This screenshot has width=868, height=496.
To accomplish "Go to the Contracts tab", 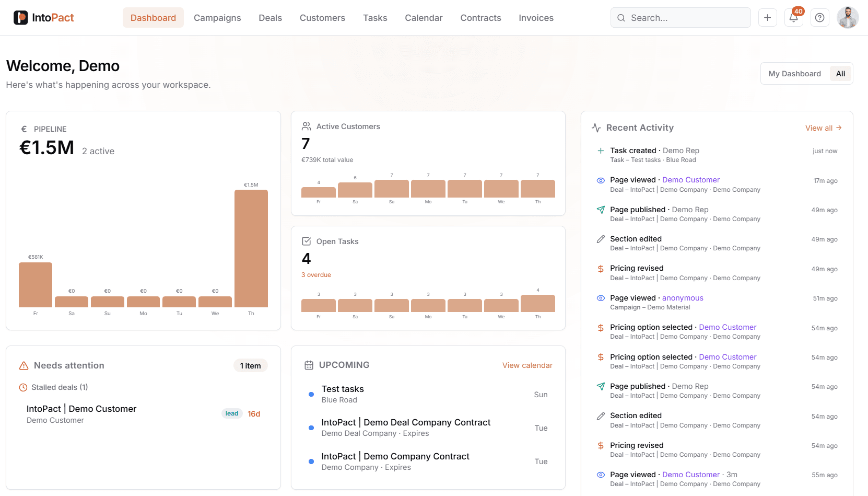I will [480, 18].
